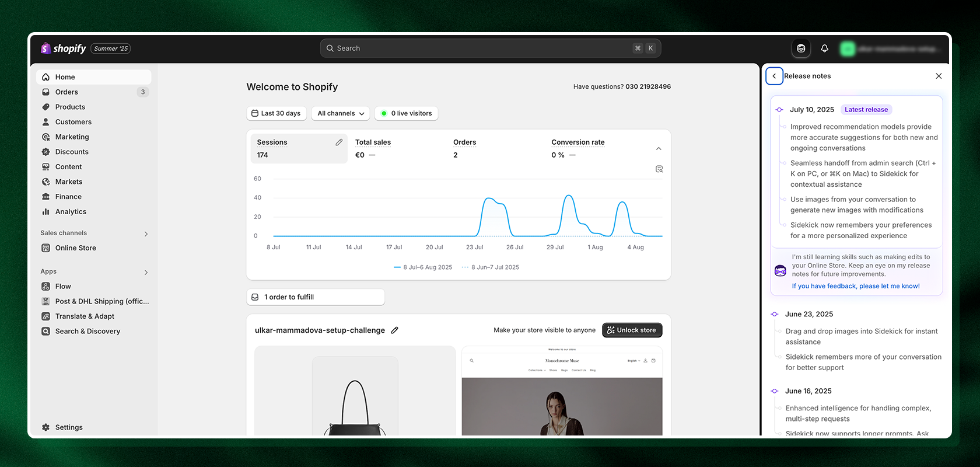
Task: Click the Post & DHL Shipping app icon
Action: [45, 301]
